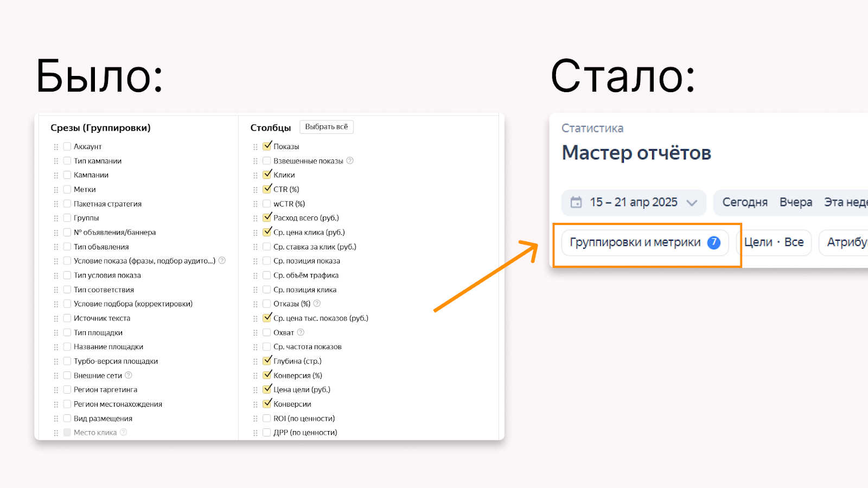The height and width of the screenshot is (488, 868).
Task: Click the calendar icon in date picker
Action: [576, 202]
